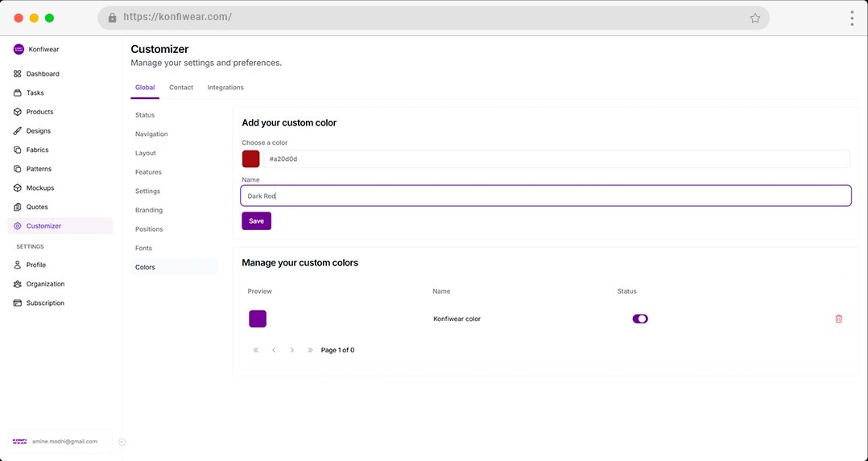Viewport: 868px width, 461px height.
Task: Toggle the Konfiwear color status switch
Action: (640, 319)
